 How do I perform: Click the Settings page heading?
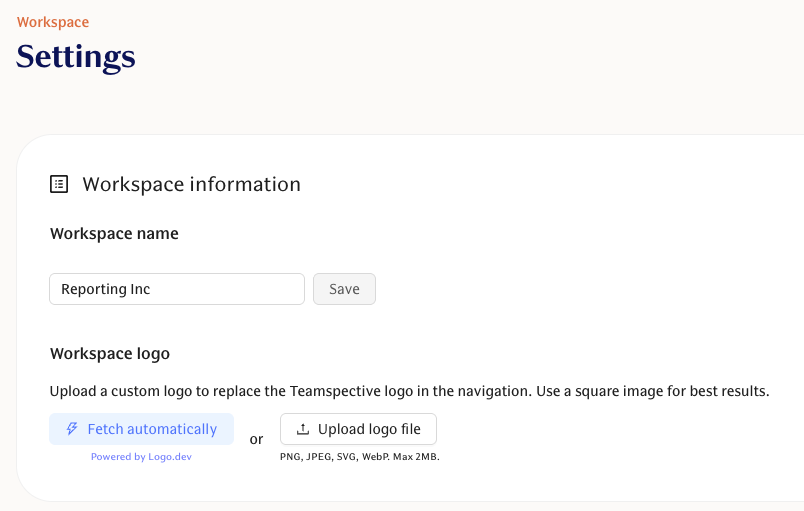(76, 57)
